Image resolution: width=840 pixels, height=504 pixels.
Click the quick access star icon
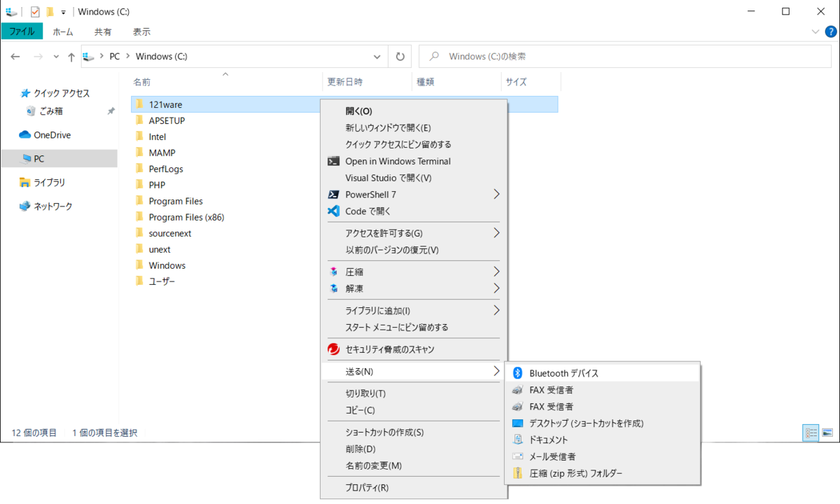pyautogui.click(x=25, y=93)
